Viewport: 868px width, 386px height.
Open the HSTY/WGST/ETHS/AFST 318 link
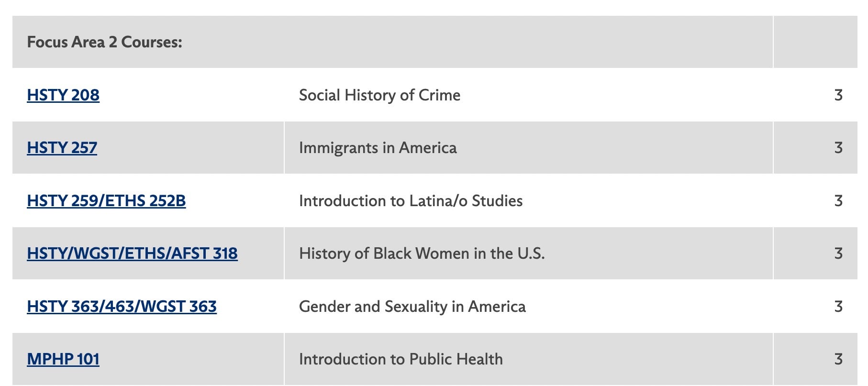(132, 254)
